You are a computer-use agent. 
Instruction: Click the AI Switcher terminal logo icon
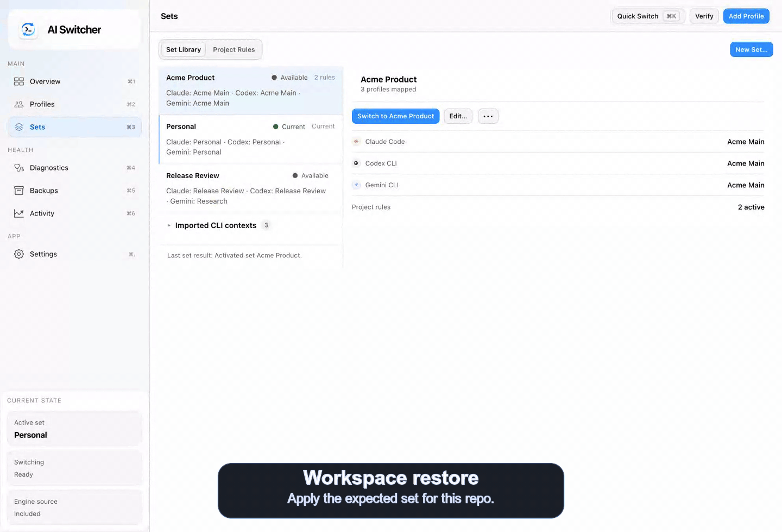[x=28, y=29]
